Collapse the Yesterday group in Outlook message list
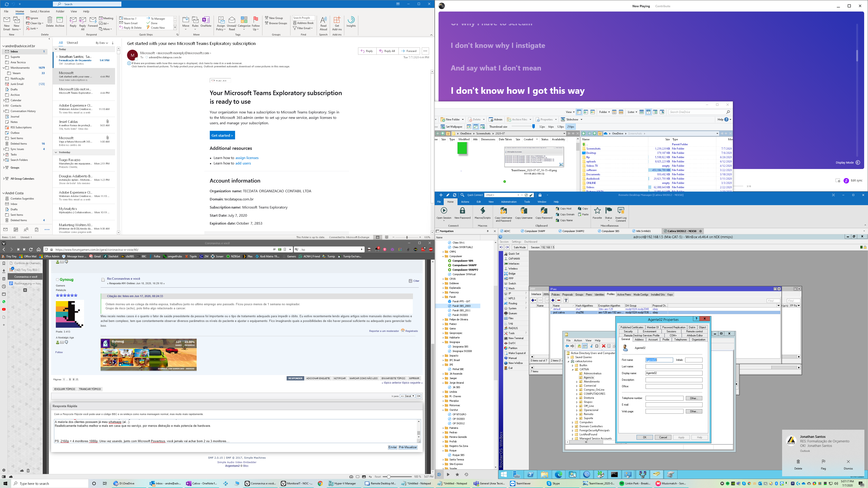Viewport: 868px width, 488px height. click(x=56, y=152)
